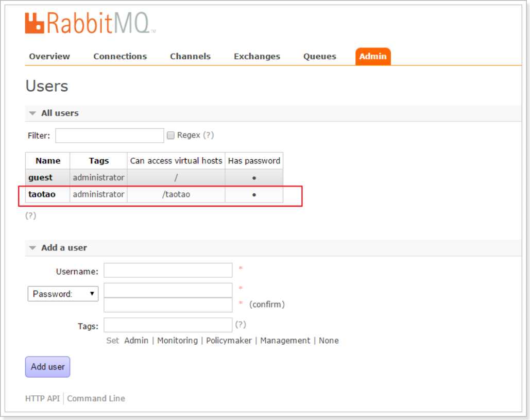Click the administrator tag in taotao row
This screenshot has height=420, width=530.
coord(99,194)
